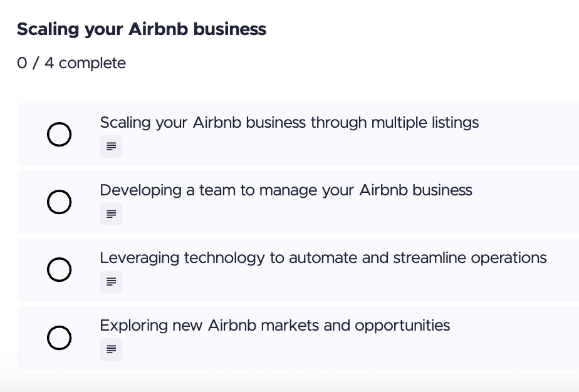579x392 pixels.
Task: Check off the developing a team lesson circle
Action: (x=59, y=202)
